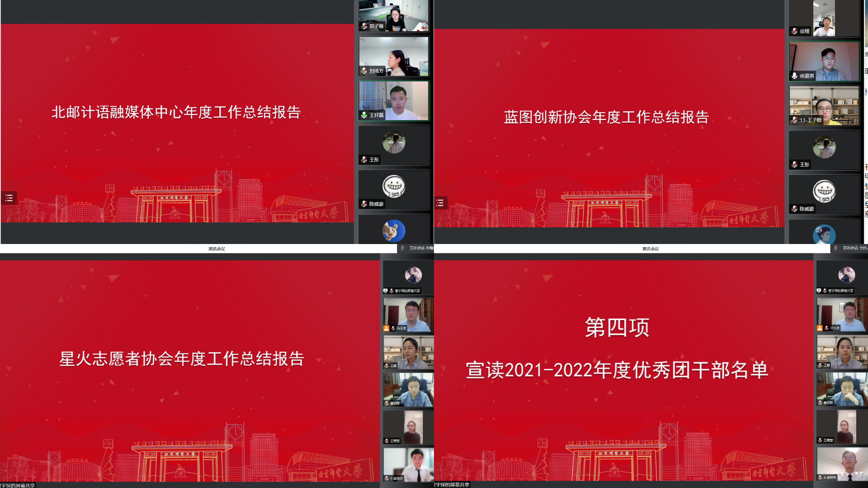Click 王彤's muted mic beside 北邮计语融媒体中心 slide
868x488 pixels.
point(364,160)
